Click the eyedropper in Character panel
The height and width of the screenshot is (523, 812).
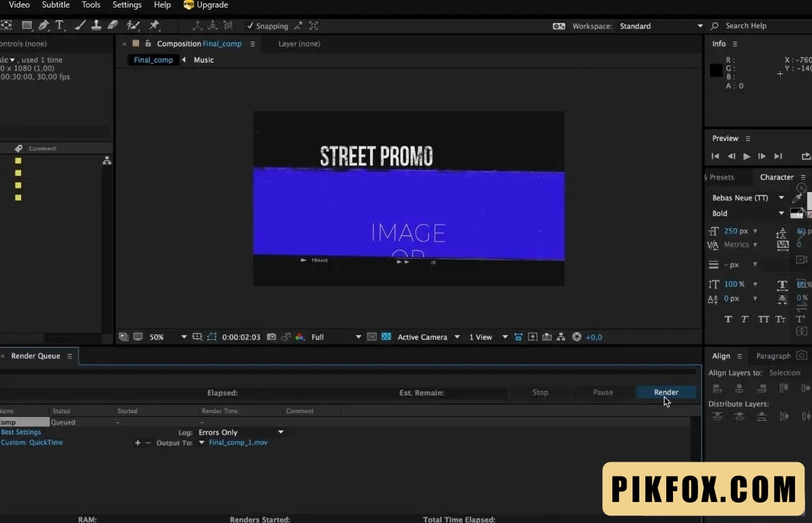797,197
